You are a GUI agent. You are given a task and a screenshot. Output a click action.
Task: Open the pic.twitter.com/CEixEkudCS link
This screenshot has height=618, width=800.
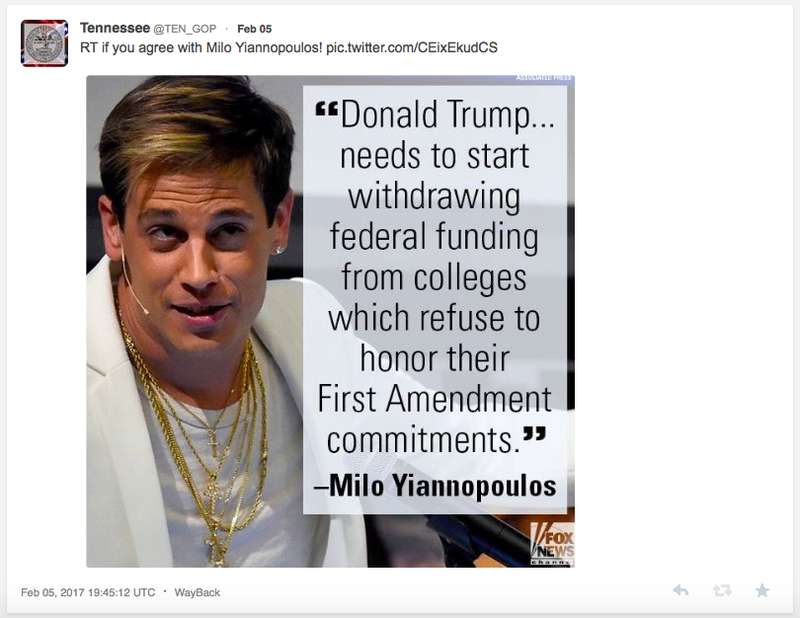[412, 47]
